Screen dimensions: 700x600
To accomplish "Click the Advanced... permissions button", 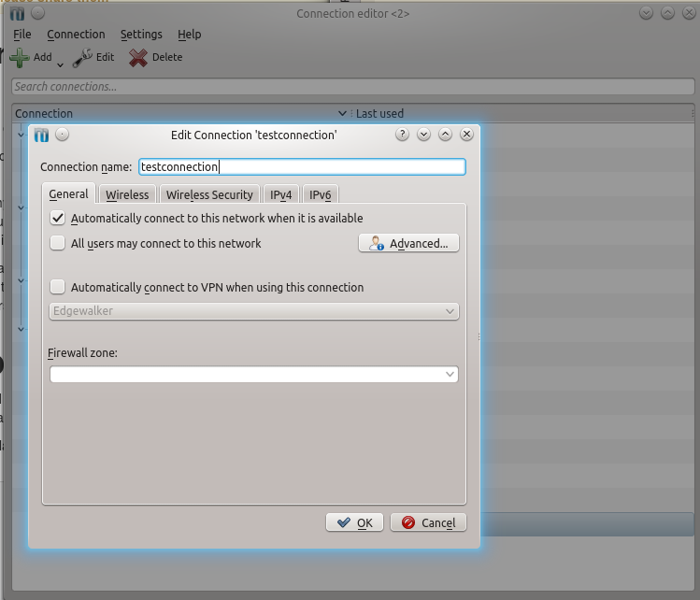I will click(x=408, y=243).
